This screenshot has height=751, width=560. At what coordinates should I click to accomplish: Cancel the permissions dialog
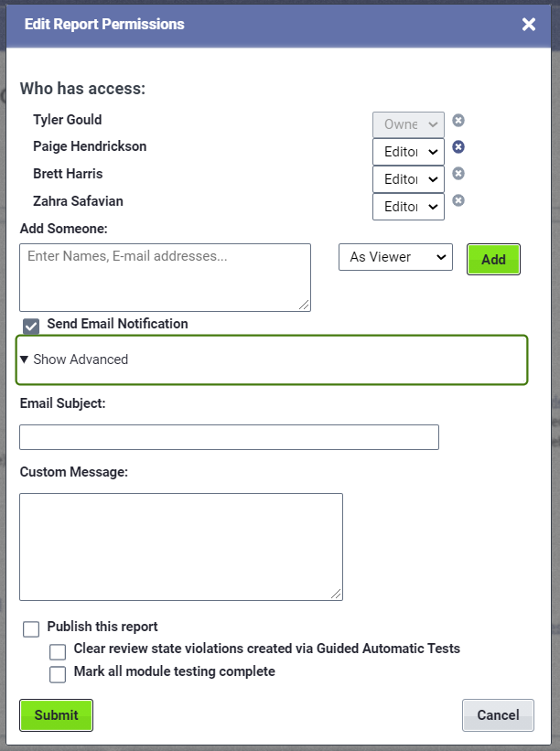coord(498,714)
